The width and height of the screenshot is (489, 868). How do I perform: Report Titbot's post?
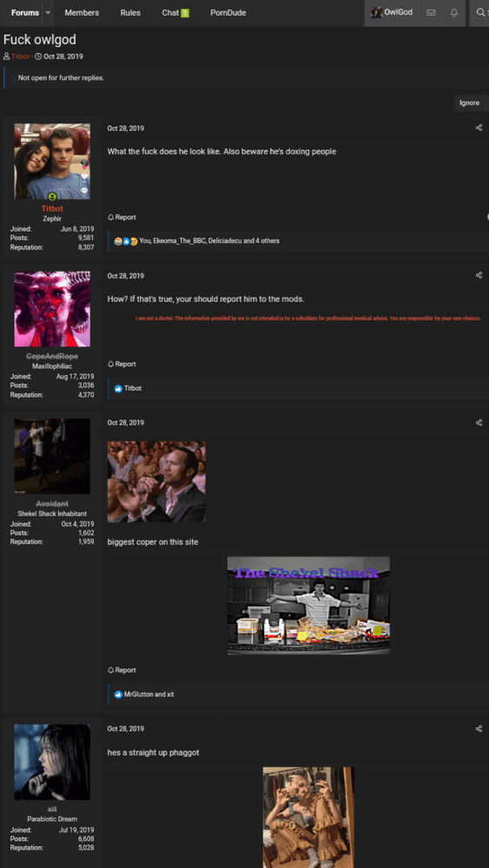pyautogui.click(x=122, y=218)
